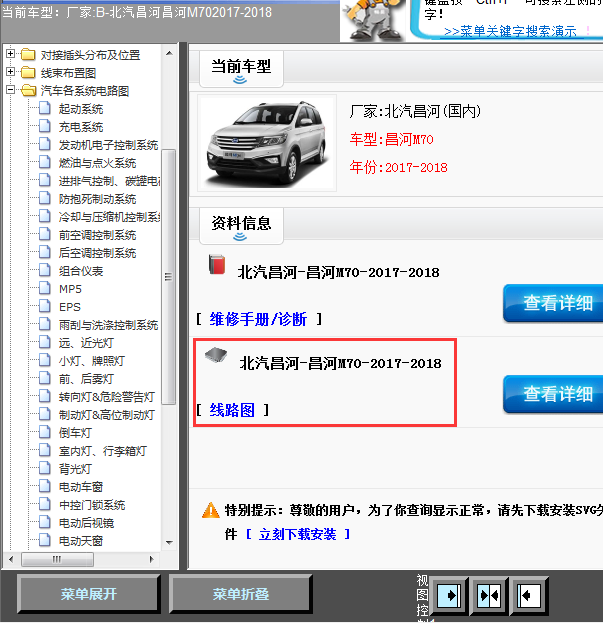
Task: Expand the 线束布置图 folder
Action: pos(11,72)
